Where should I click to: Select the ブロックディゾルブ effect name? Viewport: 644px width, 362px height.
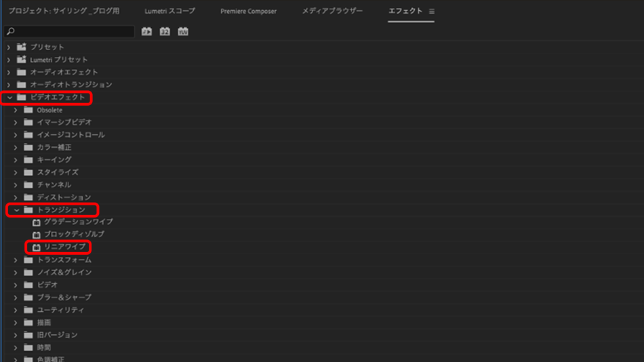coord(75,234)
